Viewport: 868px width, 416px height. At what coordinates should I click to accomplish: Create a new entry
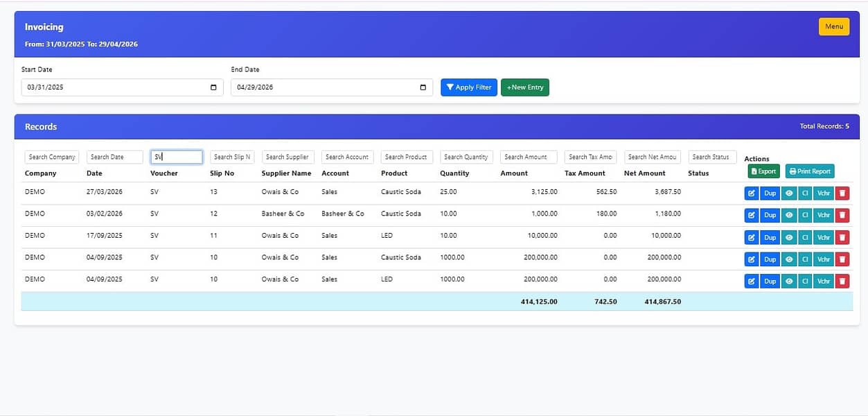[525, 87]
